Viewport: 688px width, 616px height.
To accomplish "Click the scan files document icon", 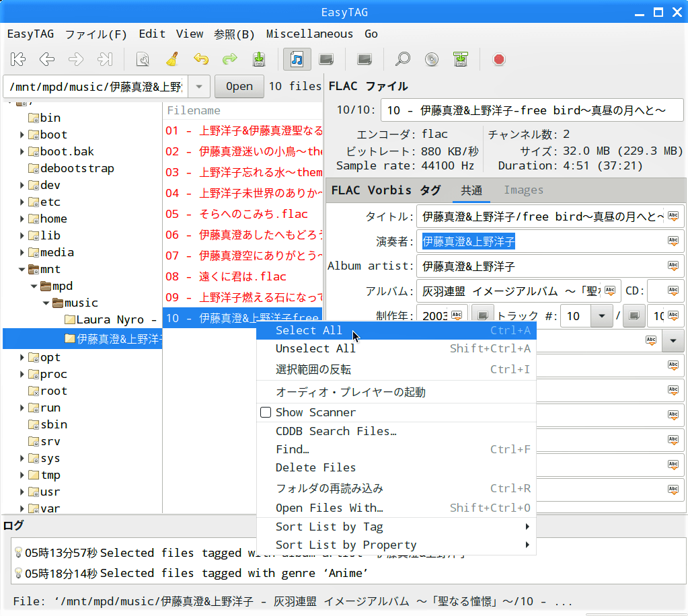I will point(143,59).
